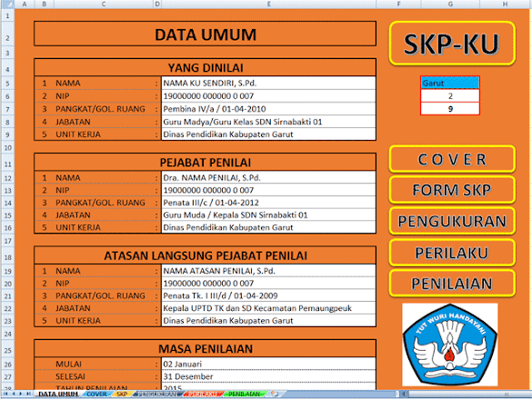Go to PENGUKURAN using the button

pos(452,221)
